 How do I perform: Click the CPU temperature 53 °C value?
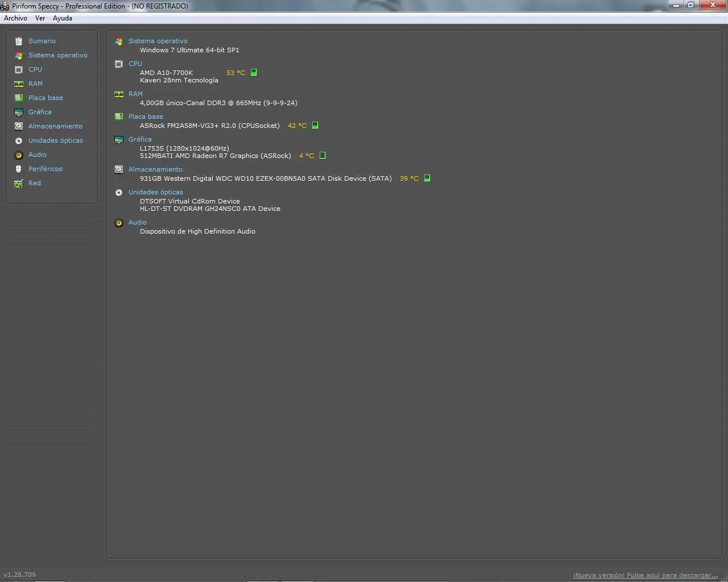pos(235,73)
